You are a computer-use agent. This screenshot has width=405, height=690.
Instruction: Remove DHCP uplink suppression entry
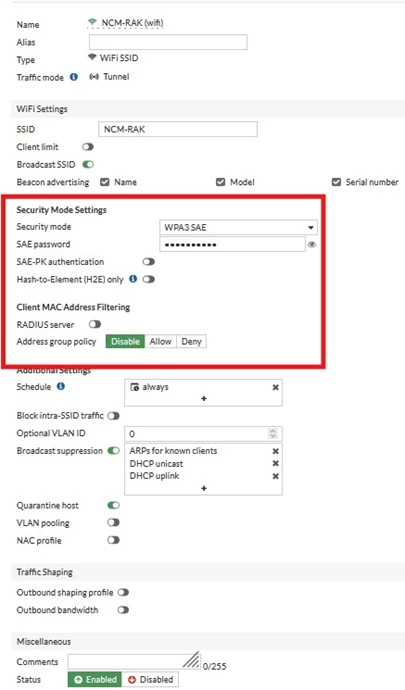tap(276, 476)
